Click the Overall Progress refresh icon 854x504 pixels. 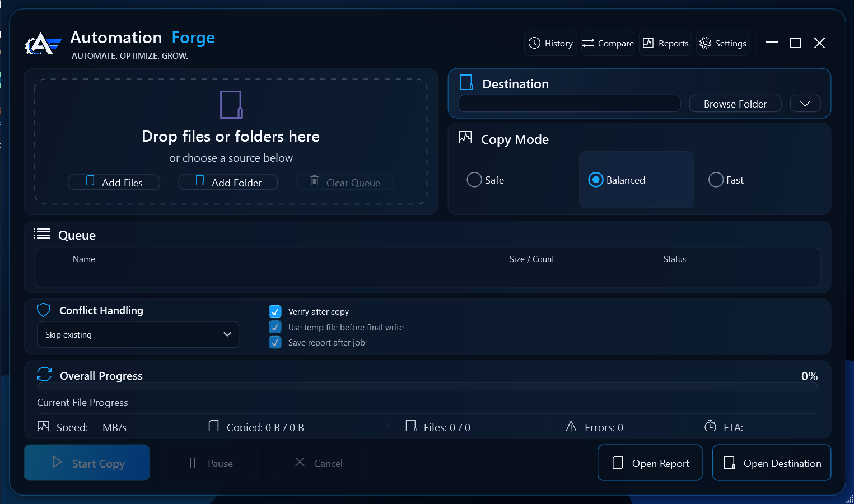[44, 375]
